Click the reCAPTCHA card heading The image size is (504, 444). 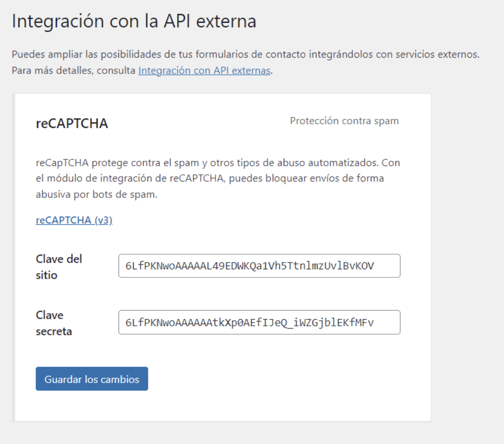tap(72, 123)
